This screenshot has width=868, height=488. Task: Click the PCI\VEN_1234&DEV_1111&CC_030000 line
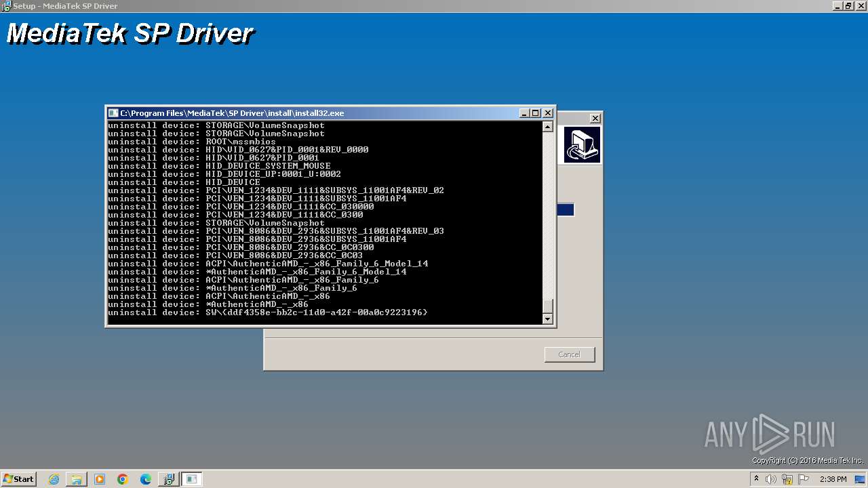(x=241, y=207)
